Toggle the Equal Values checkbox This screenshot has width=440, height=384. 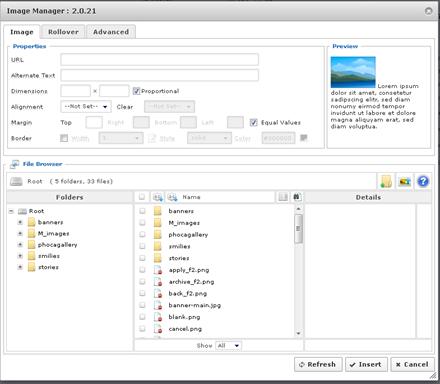point(253,122)
